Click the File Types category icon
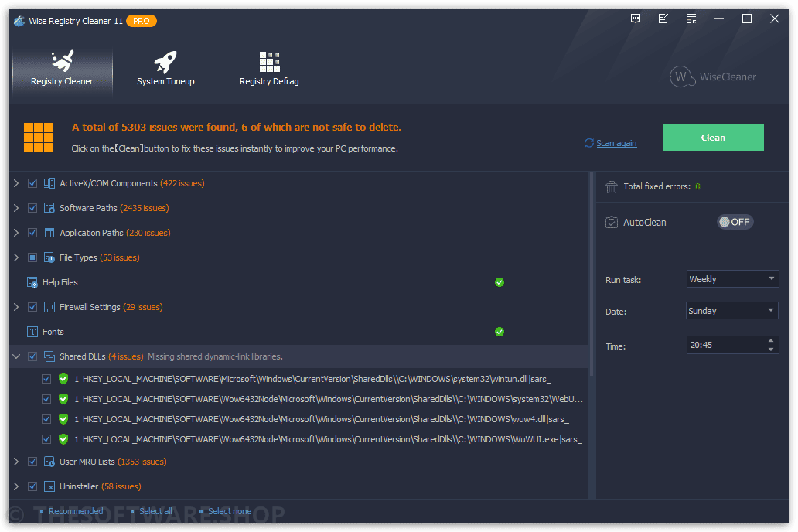Screen dimensions: 798x532 click(49, 257)
